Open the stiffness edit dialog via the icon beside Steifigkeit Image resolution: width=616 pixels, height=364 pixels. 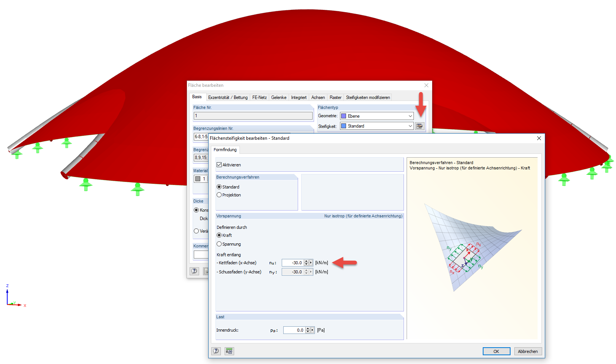click(419, 126)
